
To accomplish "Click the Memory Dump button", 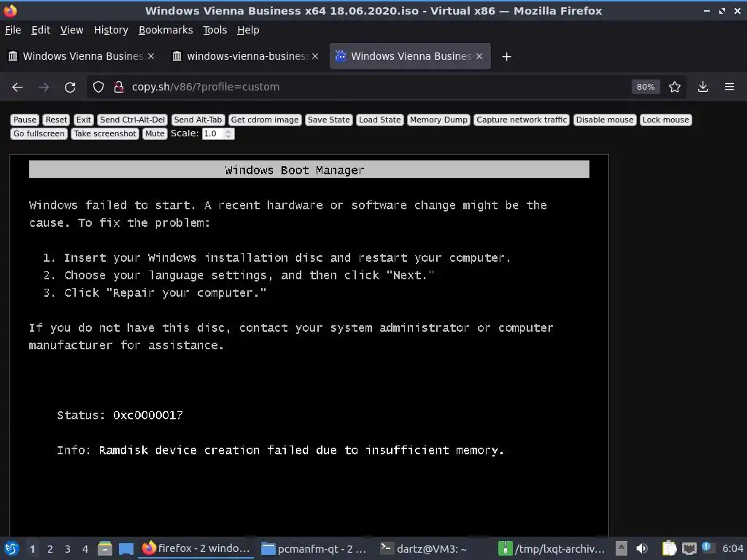I will 438,120.
